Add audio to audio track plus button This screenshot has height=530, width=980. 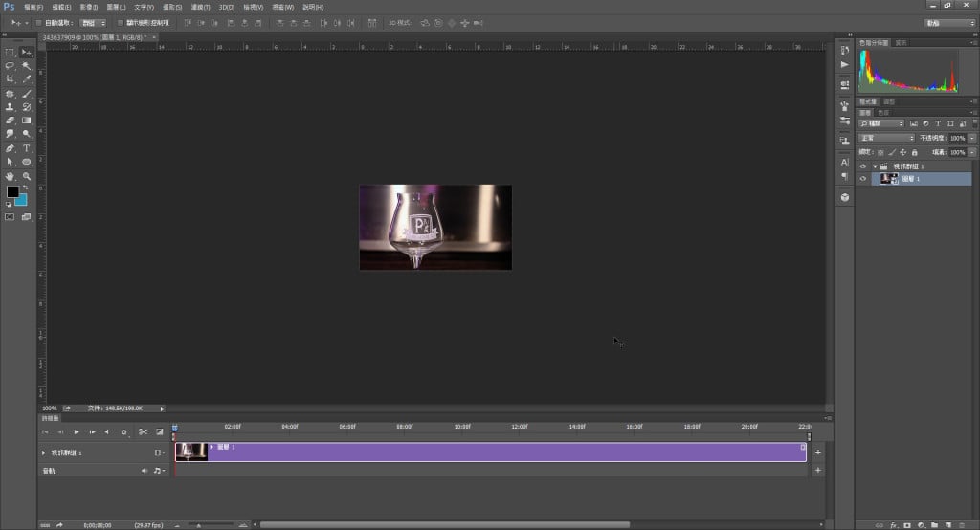818,470
